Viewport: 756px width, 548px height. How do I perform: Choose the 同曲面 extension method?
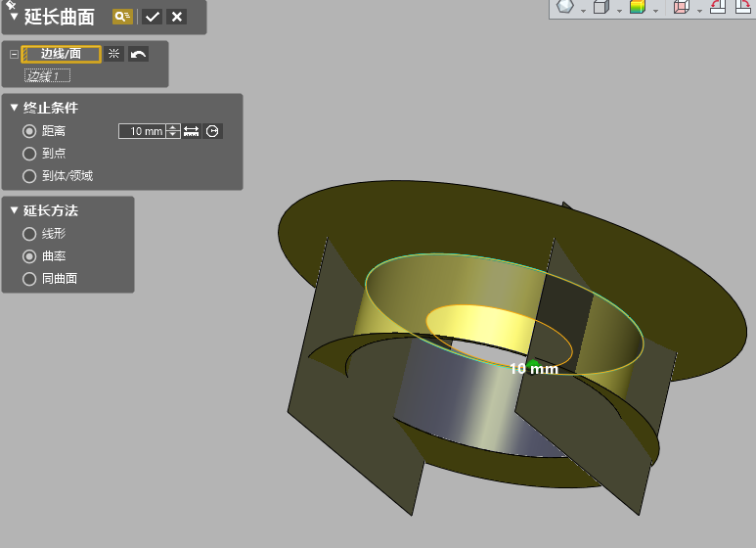coord(29,279)
